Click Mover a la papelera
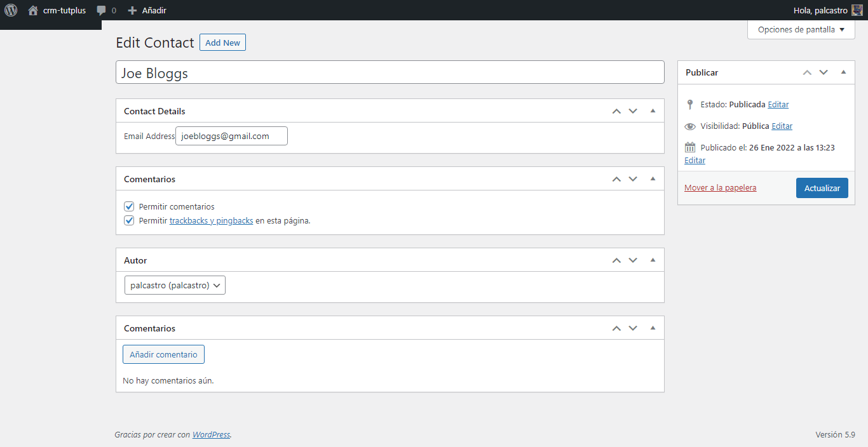This screenshot has height=447, width=868. (720, 187)
